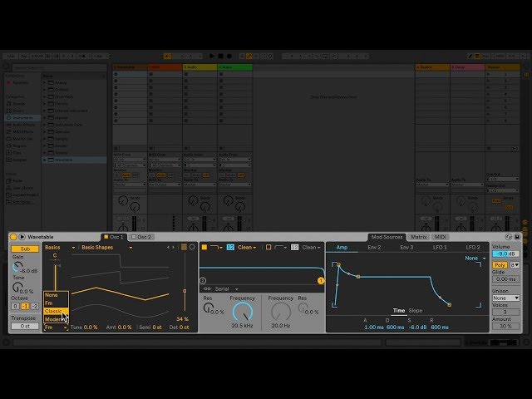Open the Matrix tab

[x=419, y=237]
